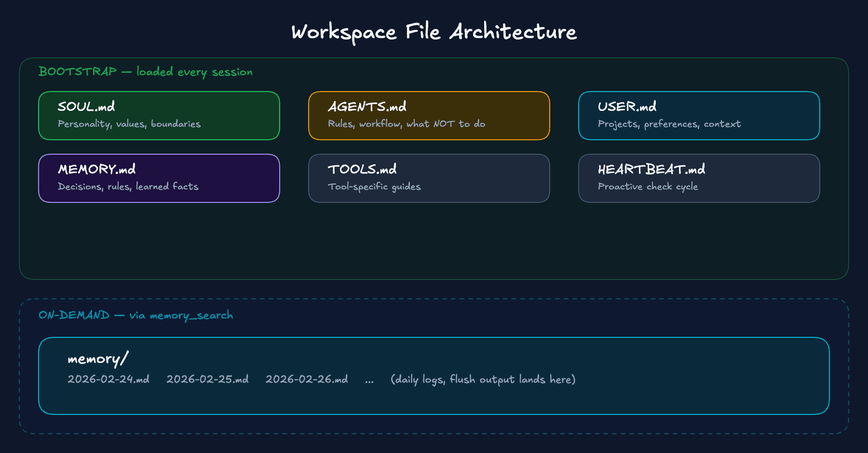Open the memory/ folder card
The image size is (868, 453).
(x=434, y=376)
